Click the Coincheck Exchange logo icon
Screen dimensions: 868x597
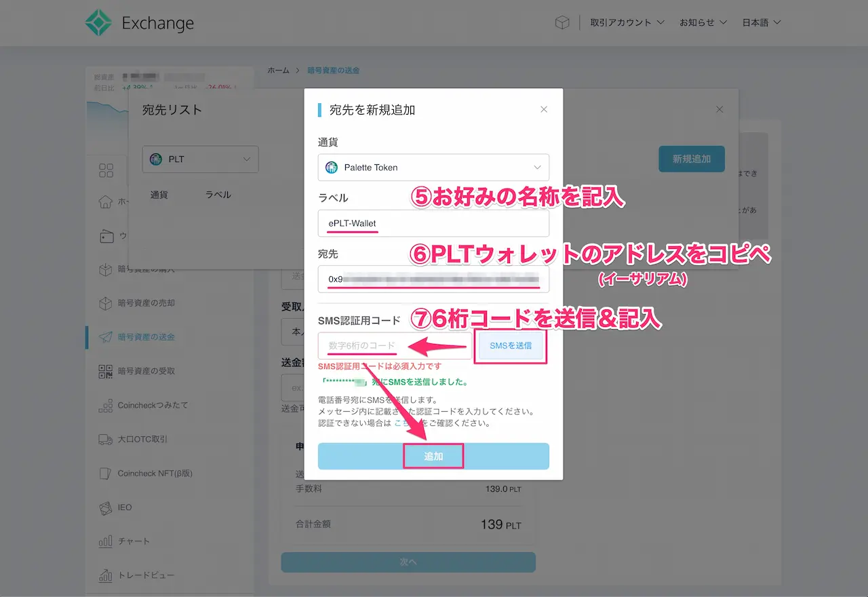tap(98, 23)
